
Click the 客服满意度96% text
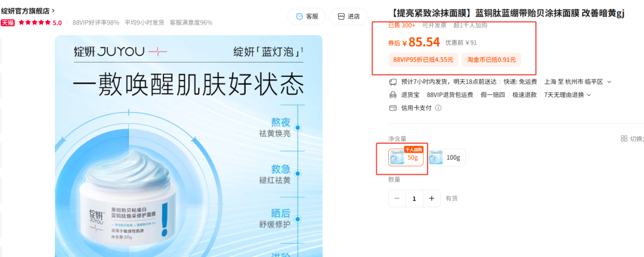(191, 23)
